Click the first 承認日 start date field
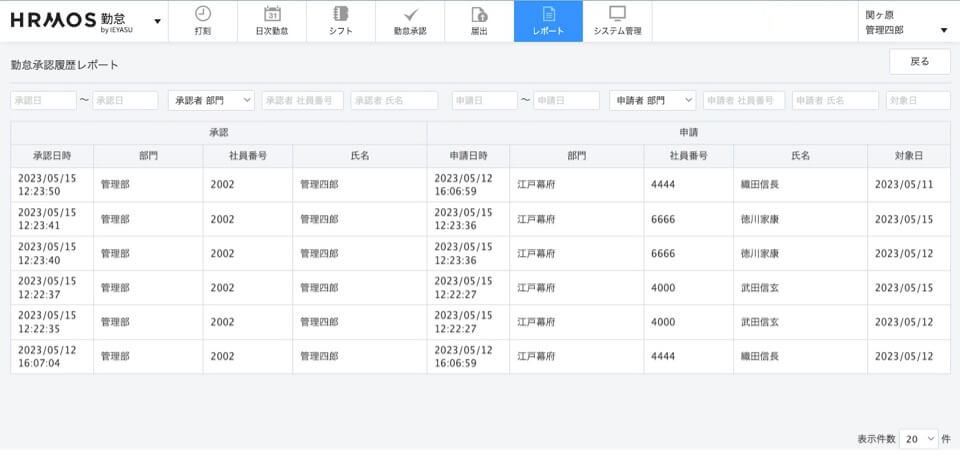Image resolution: width=960 pixels, height=468 pixels. click(x=43, y=101)
